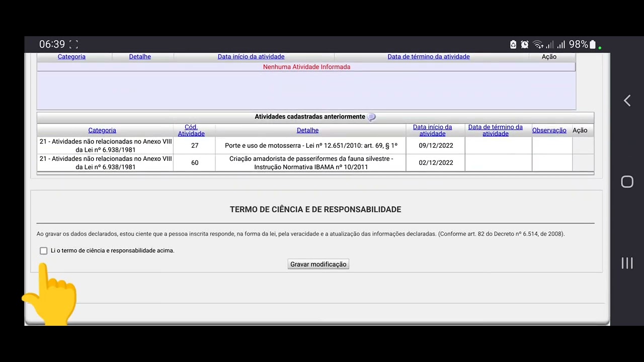The width and height of the screenshot is (644, 362).
Task: Click activity code 27 cell
Action: 195,146
